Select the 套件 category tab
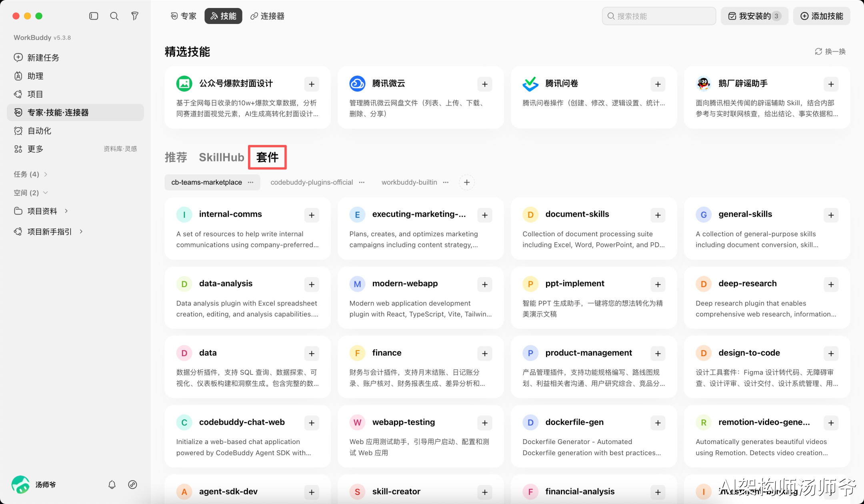The width and height of the screenshot is (864, 504). [267, 157]
